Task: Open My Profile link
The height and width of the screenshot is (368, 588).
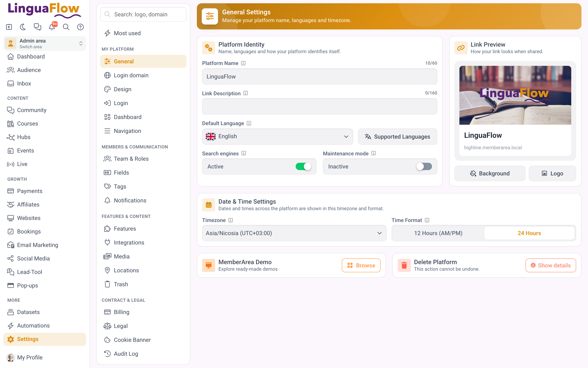Action: tap(45, 358)
